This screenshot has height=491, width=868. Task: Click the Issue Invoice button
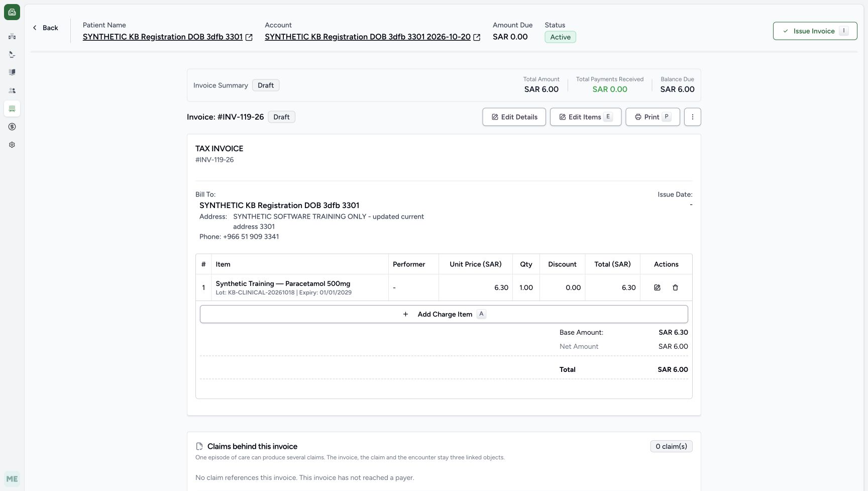coord(815,31)
